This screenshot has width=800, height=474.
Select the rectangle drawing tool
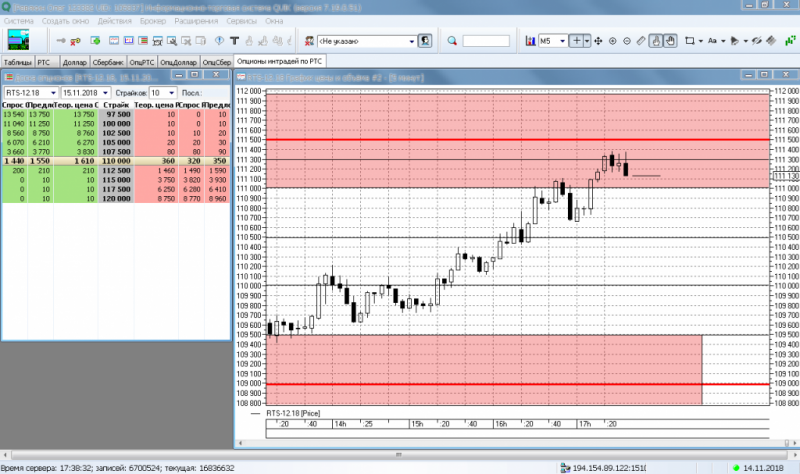690,41
